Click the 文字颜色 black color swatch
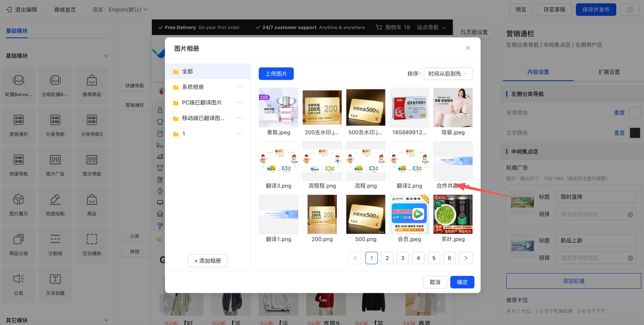644x325 pixels. pos(635,133)
